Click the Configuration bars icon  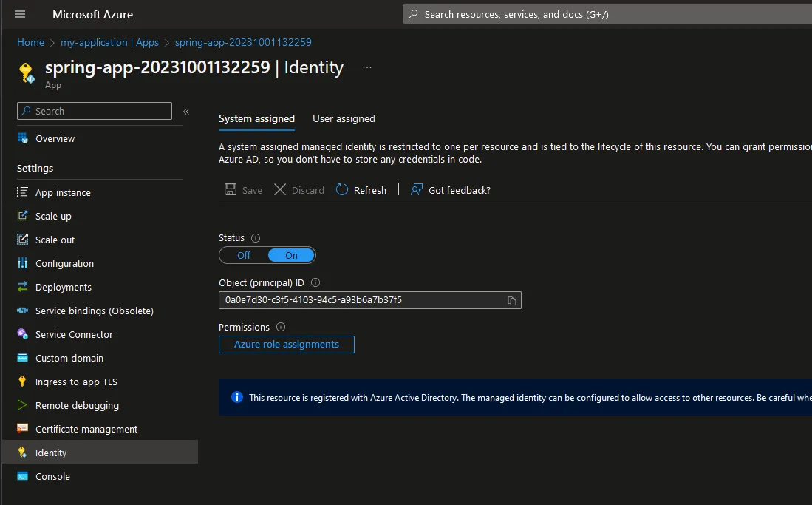(22, 263)
